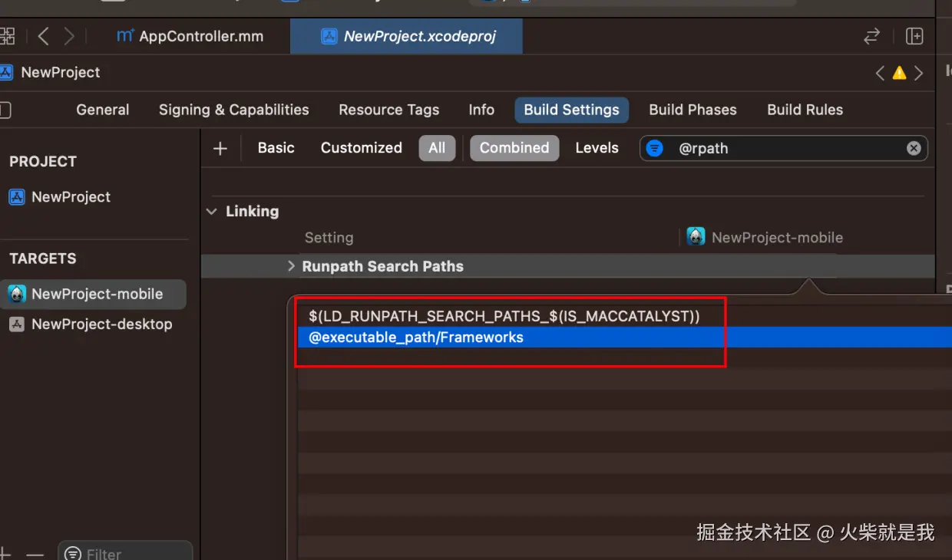Show All build settings
Screen dimensions: 952x560
(437, 148)
